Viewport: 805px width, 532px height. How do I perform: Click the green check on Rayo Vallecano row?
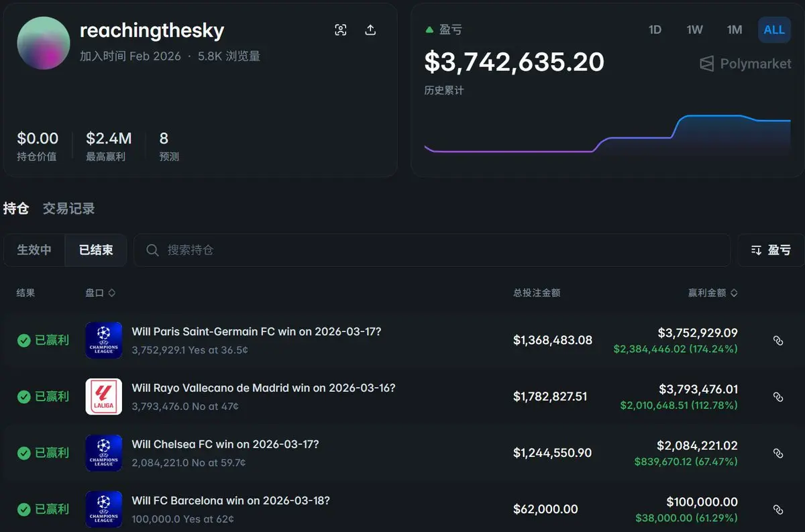tap(24, 396)
